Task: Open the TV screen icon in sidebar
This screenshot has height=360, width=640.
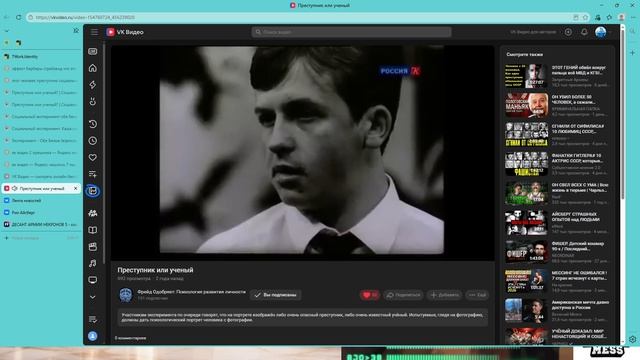Action: (93, 280)
